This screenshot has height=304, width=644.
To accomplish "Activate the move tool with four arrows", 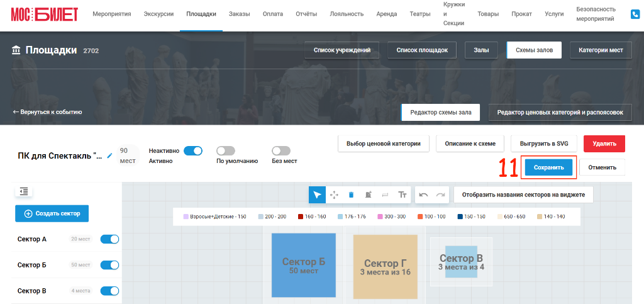I will click(x=335, y=194).
